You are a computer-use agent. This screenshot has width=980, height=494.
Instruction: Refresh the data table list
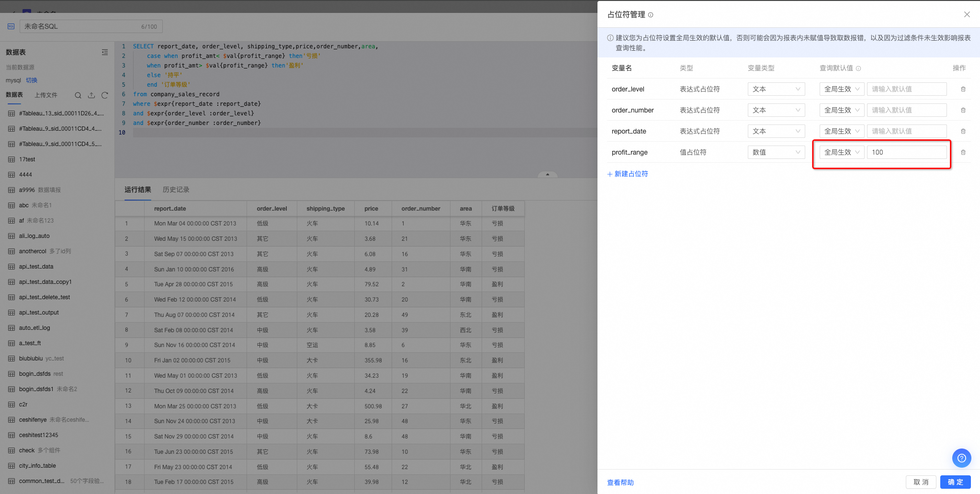(105, 95)
